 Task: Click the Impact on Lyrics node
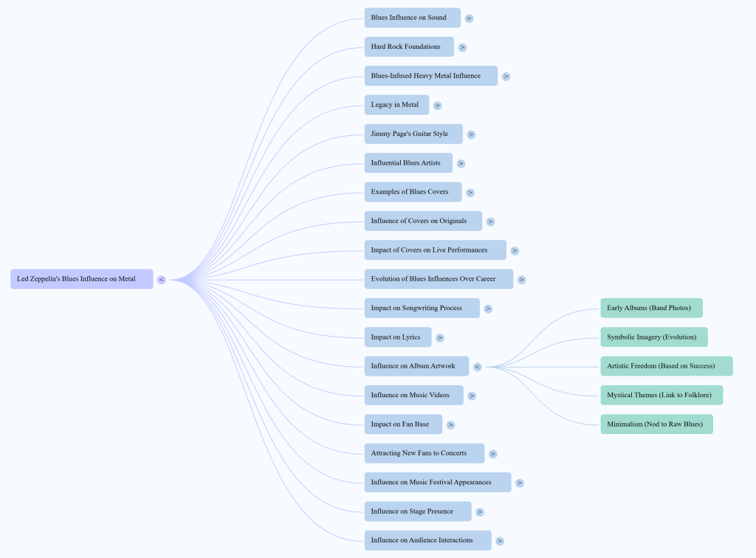coord(398,337)
